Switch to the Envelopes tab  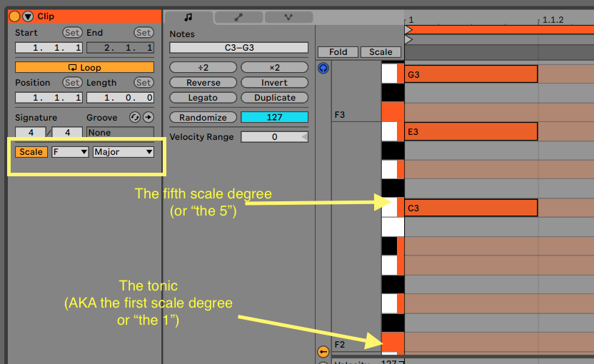point(238,17)
